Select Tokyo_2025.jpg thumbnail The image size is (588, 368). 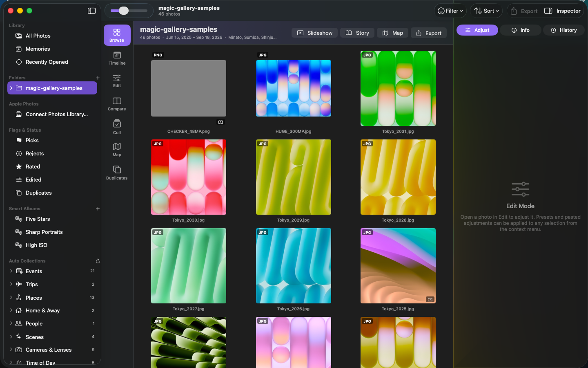(x=398, y=266)
